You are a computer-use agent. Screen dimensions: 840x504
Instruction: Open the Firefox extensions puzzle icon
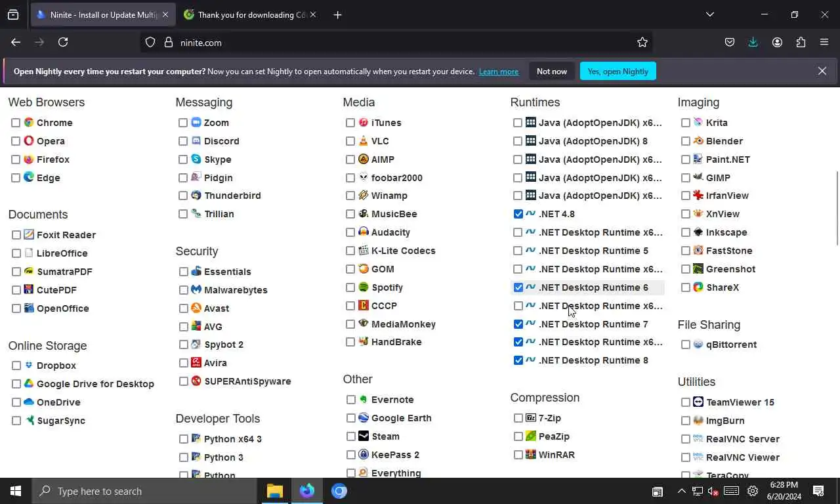click(801, 42)
